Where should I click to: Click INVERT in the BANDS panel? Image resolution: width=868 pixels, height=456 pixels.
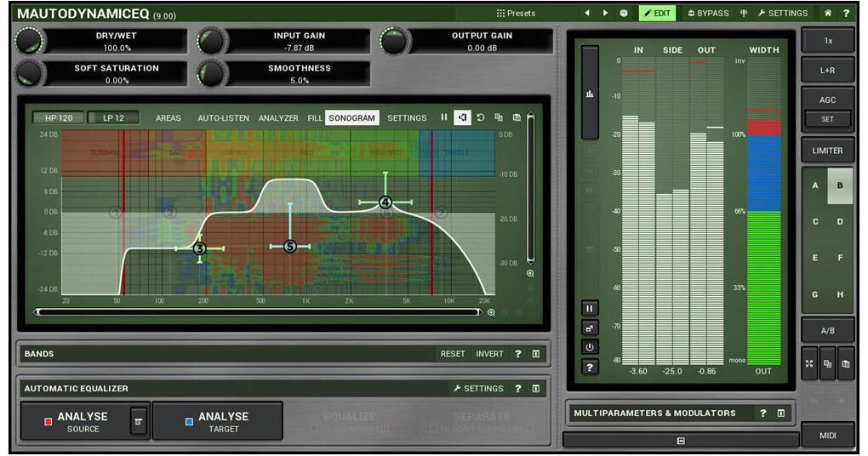click(490, 354)
